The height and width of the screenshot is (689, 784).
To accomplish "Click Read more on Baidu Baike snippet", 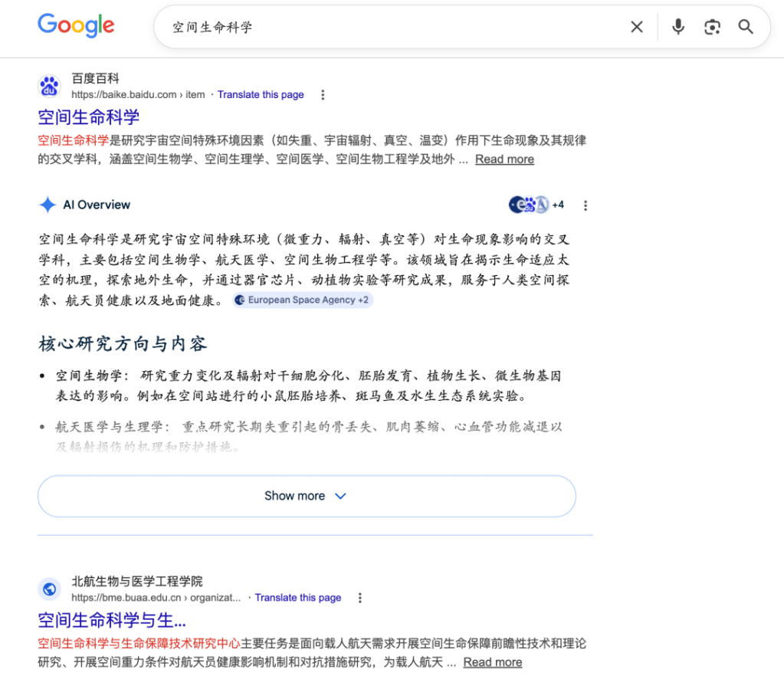I will (x=504, y=159).
